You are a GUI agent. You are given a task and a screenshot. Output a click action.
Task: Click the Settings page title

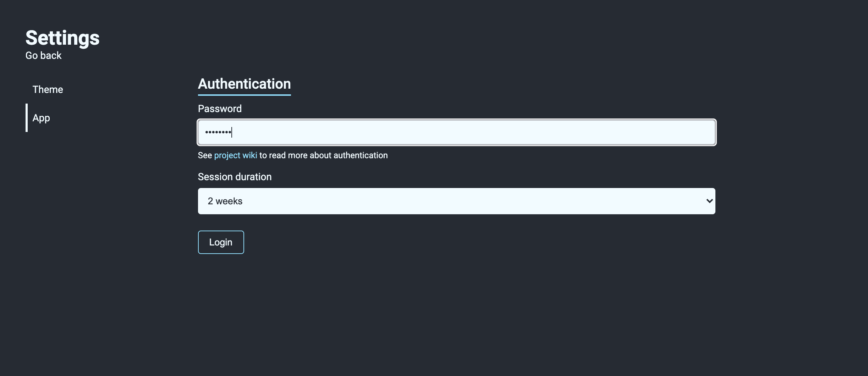point(62,38)
